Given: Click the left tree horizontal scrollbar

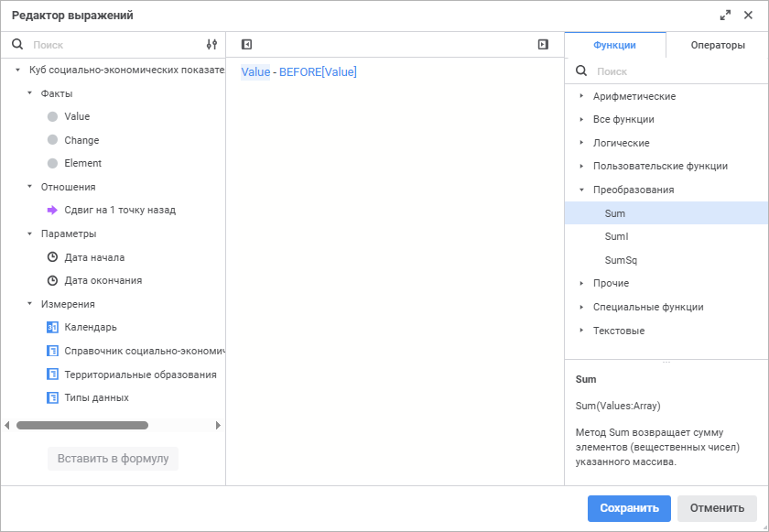Looking at the screenshot, I should 82,425.
